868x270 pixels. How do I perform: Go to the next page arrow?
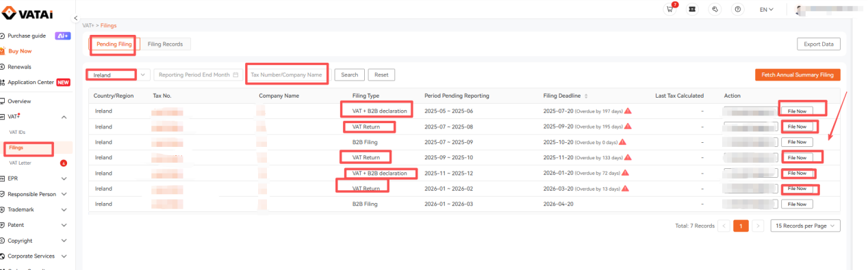(x=757, y=226)
